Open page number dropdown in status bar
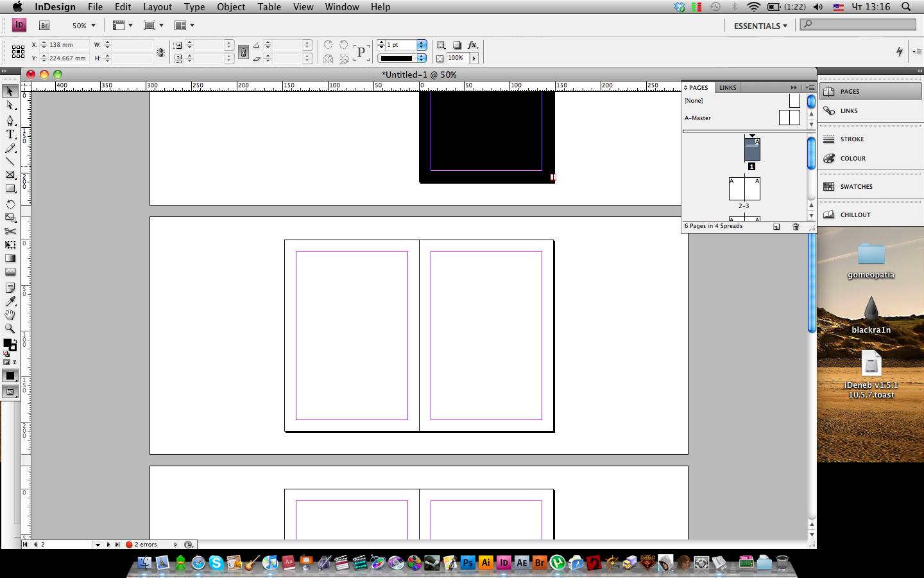This screenshot has height=578, width=924. point(98,545)
